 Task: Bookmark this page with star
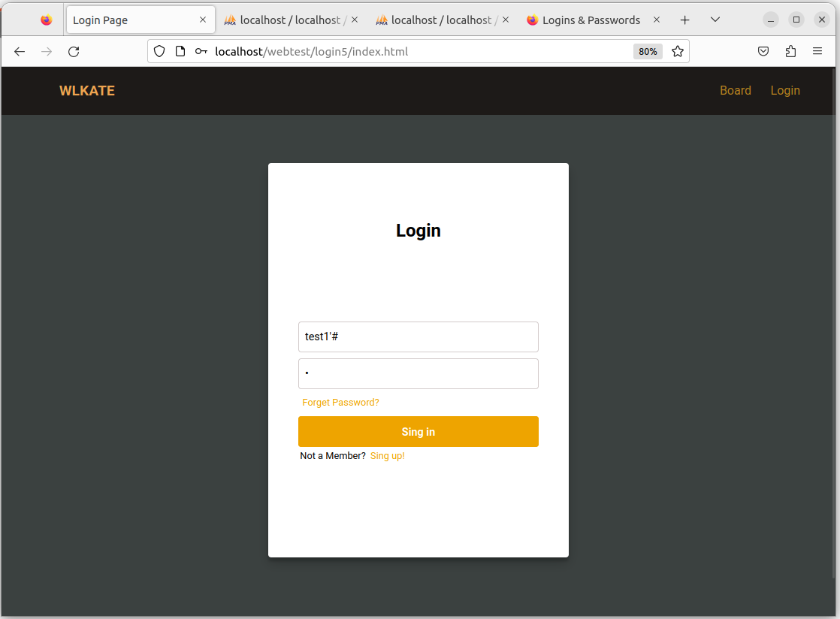677,51
